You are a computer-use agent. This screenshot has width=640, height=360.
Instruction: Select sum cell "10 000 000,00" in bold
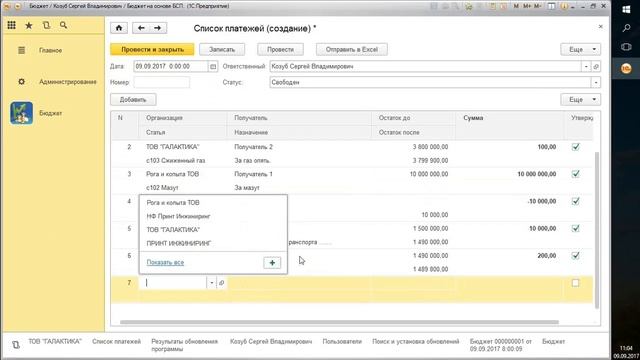537,174
